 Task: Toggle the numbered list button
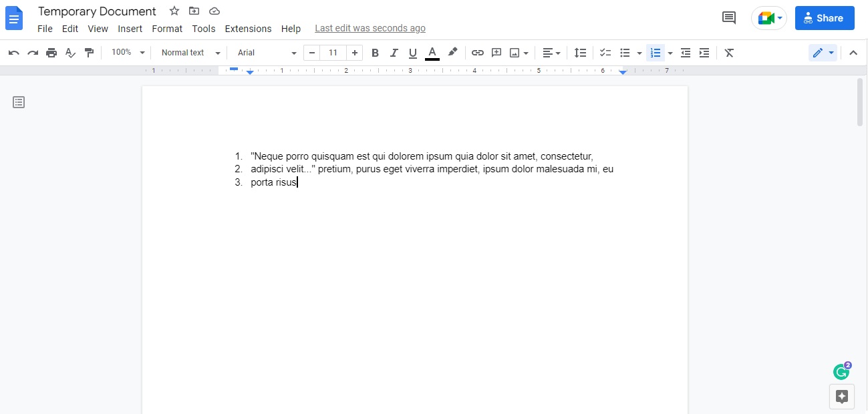(x=655, y=53)
